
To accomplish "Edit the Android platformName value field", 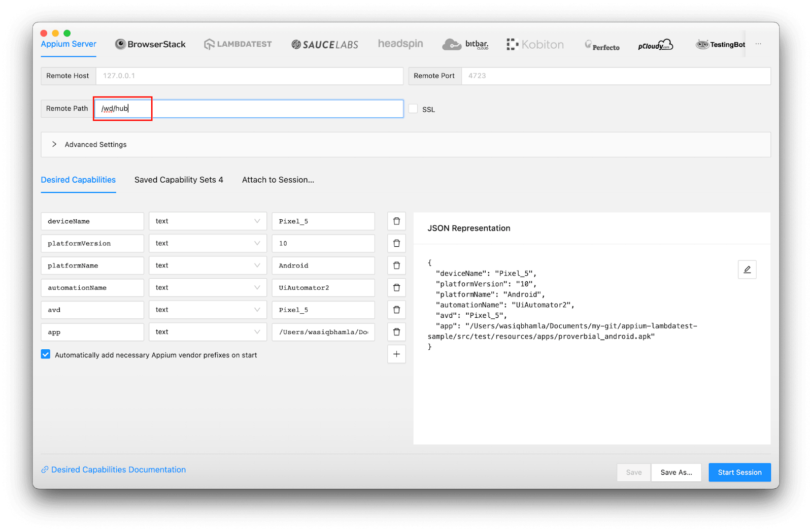I will click(x=323, y=265).
